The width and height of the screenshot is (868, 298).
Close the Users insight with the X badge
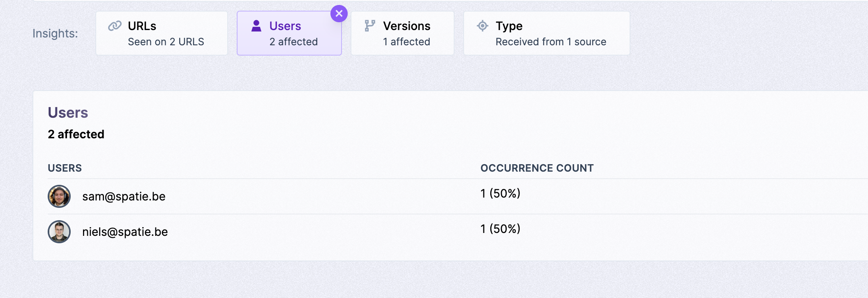[339, 14]
